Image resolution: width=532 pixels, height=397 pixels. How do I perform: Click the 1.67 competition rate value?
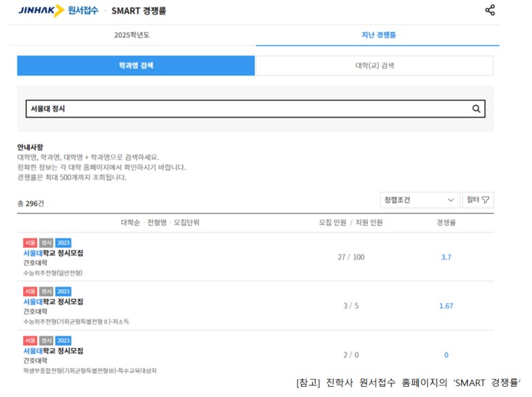tap(446, 306)
